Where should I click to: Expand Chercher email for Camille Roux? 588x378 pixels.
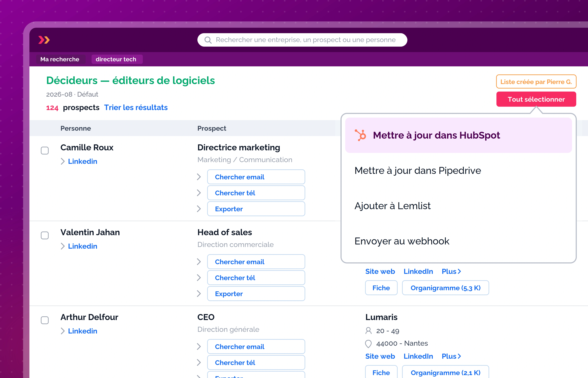pos(199,177)
